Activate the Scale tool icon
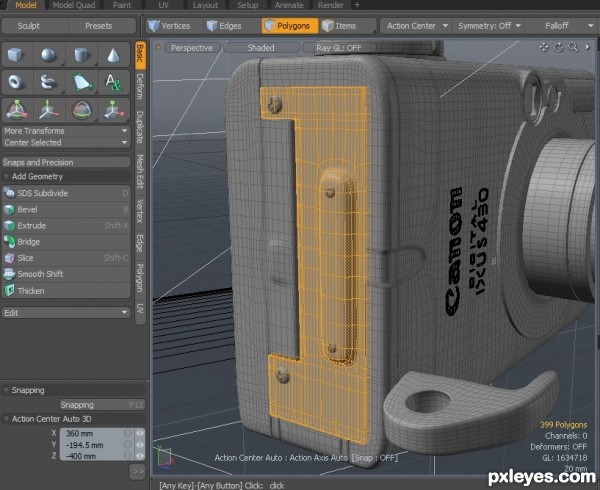 point(113,109)
